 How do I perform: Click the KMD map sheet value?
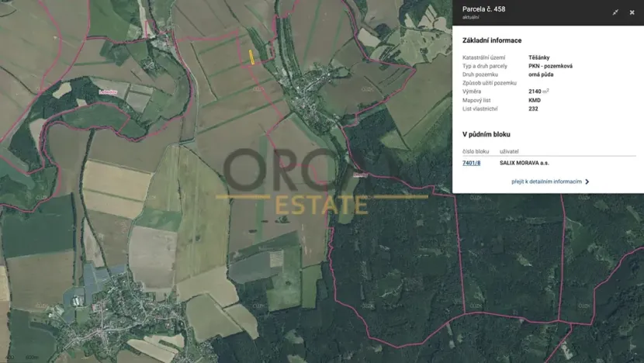[535, 100]
